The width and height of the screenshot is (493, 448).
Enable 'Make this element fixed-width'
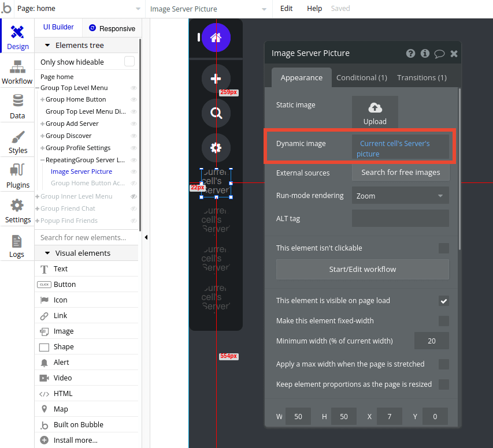point(443,320)
